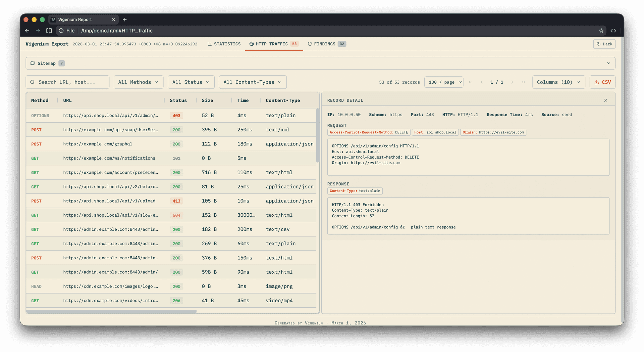Open the All Content-Types dropdown

[x=253, y=82]
